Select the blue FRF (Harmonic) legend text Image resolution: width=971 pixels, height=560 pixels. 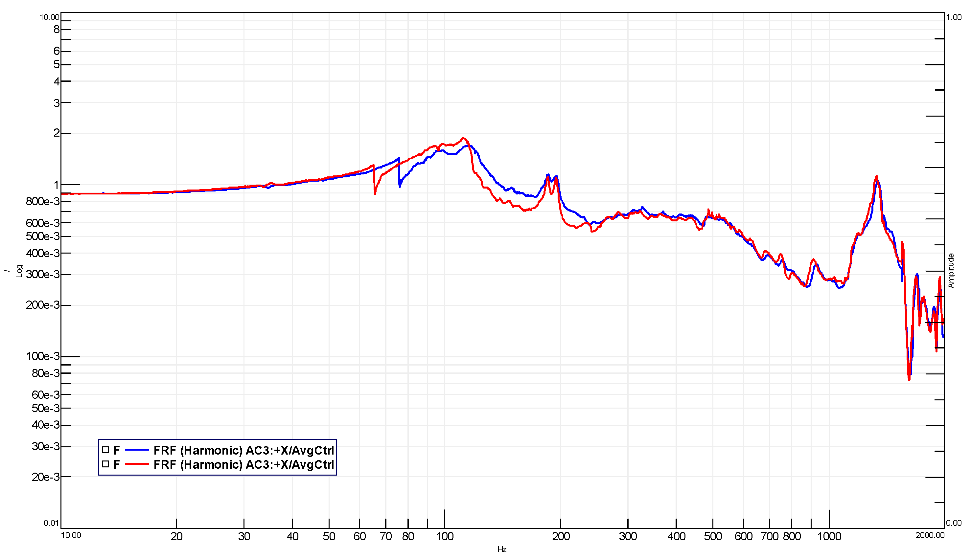(243, 450)
